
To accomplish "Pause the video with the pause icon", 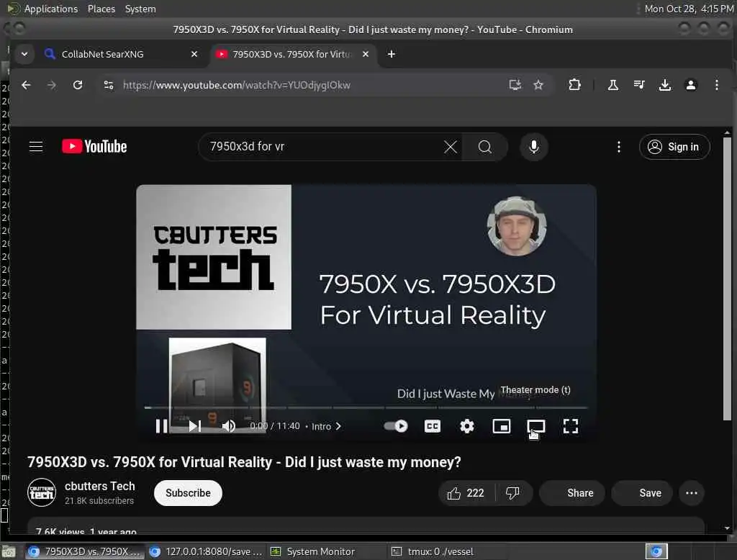I will click(x=161, y=426).
